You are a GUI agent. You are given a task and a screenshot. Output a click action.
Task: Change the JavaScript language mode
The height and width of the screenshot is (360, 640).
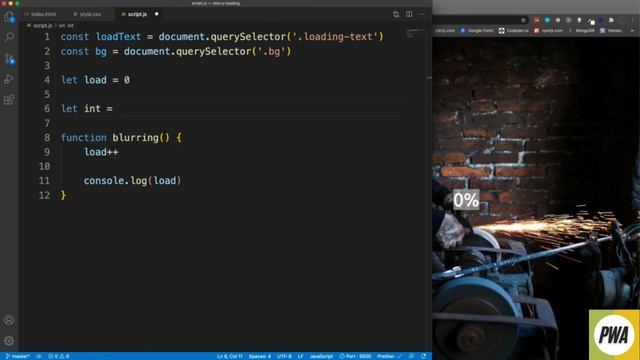(321, 356)
